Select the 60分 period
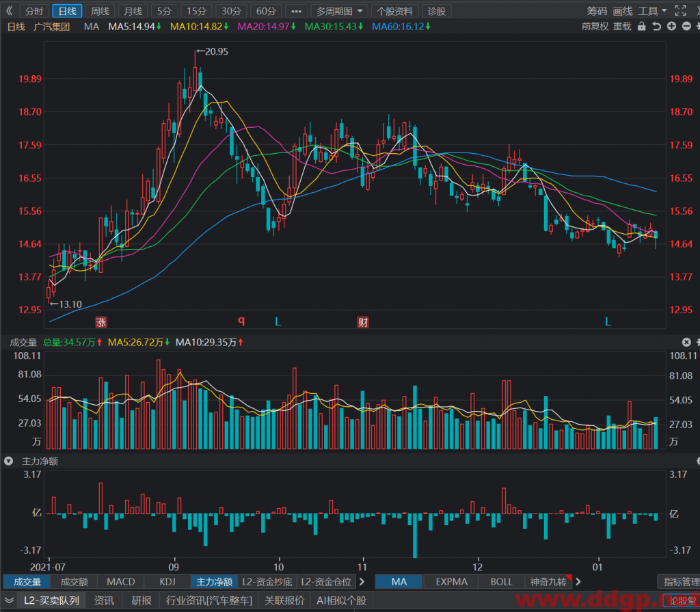The width and height of the screenshot is (700, 612). (266, 11)
